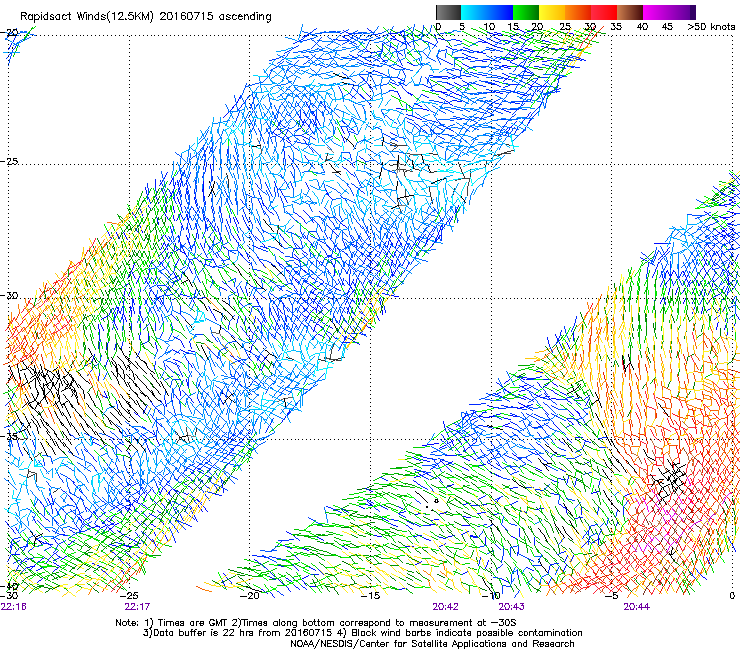
Task: Click the '20:44' pass time label
Action: [637, 607]
